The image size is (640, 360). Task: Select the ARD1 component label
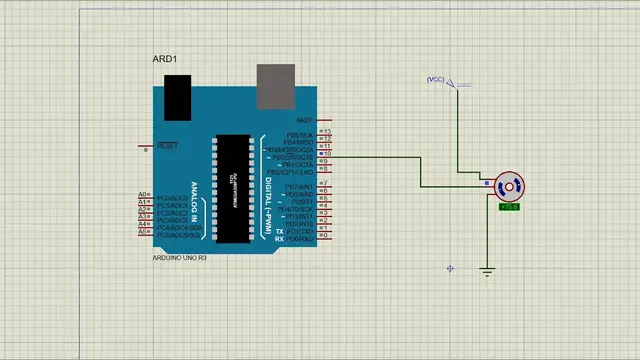coord(165,59)
